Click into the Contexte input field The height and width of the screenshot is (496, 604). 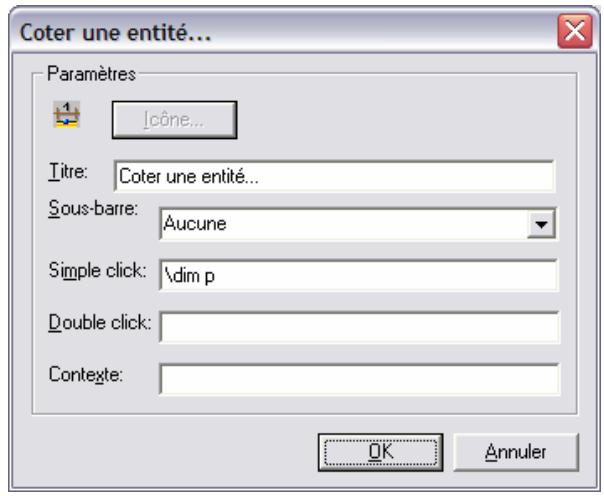click(359, 379)
